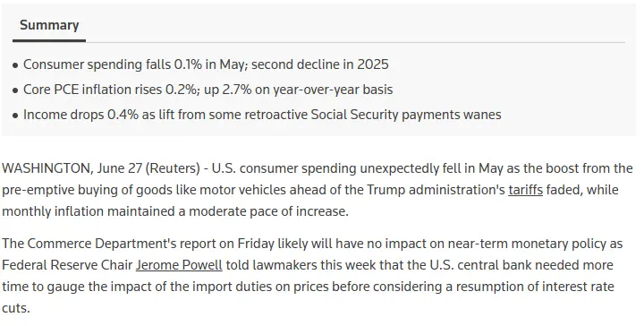
Task: Click the dark underline beneath Summary tab
Action: pyautogui.click(x=49, y=40)
